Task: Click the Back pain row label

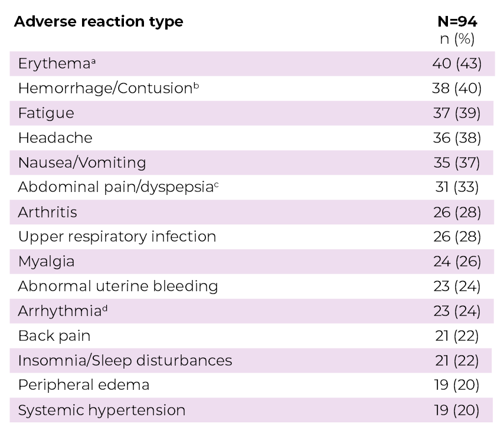Action: tap(54, 336)
